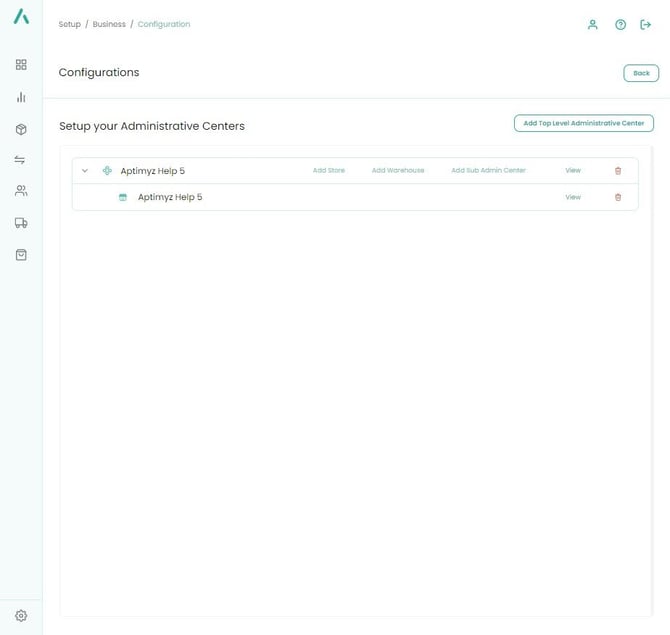Open the transfers arrows icon in sidebar

tap(21, 160)
